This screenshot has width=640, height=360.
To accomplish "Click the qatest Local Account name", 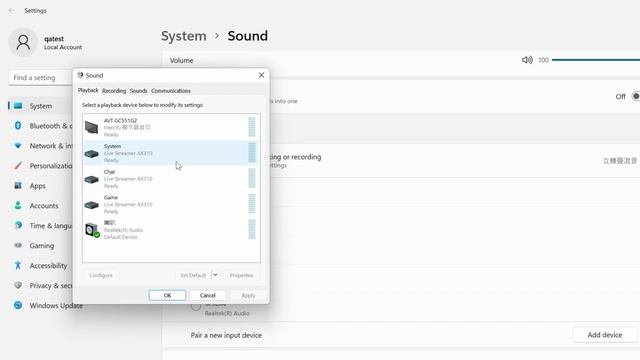I will [x=63, y=43].
